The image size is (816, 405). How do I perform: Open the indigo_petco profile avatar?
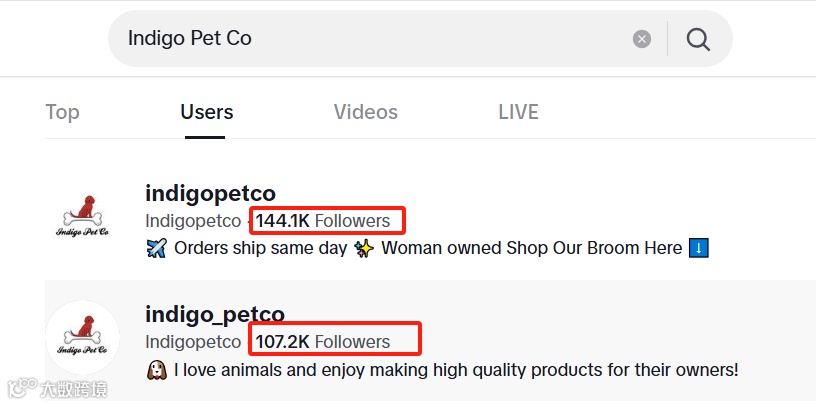tap(82, 338)
